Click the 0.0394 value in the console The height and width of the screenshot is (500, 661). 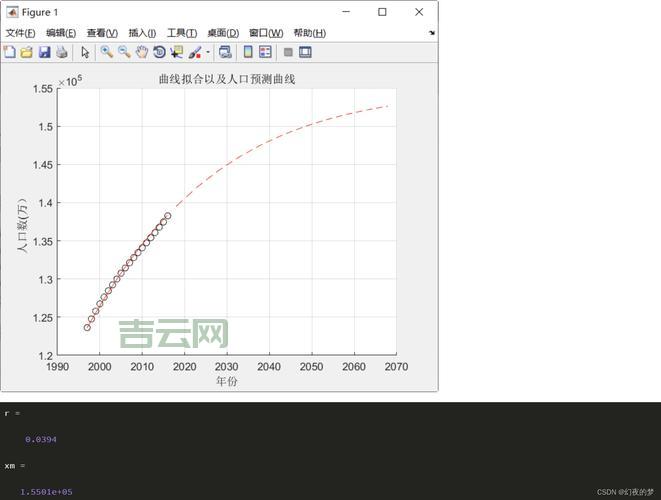click(x=40, y=439)
